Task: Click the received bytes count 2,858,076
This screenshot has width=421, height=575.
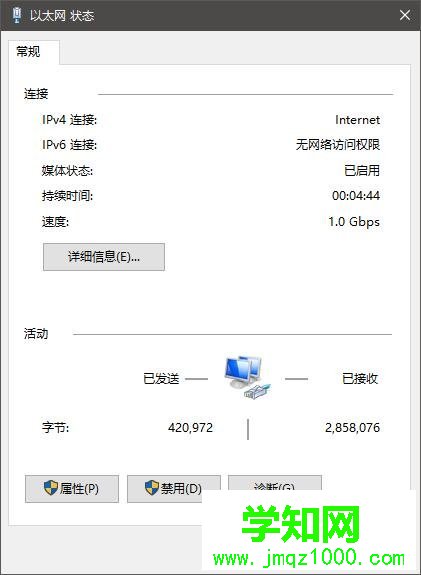Action: [x=352, y=428]
